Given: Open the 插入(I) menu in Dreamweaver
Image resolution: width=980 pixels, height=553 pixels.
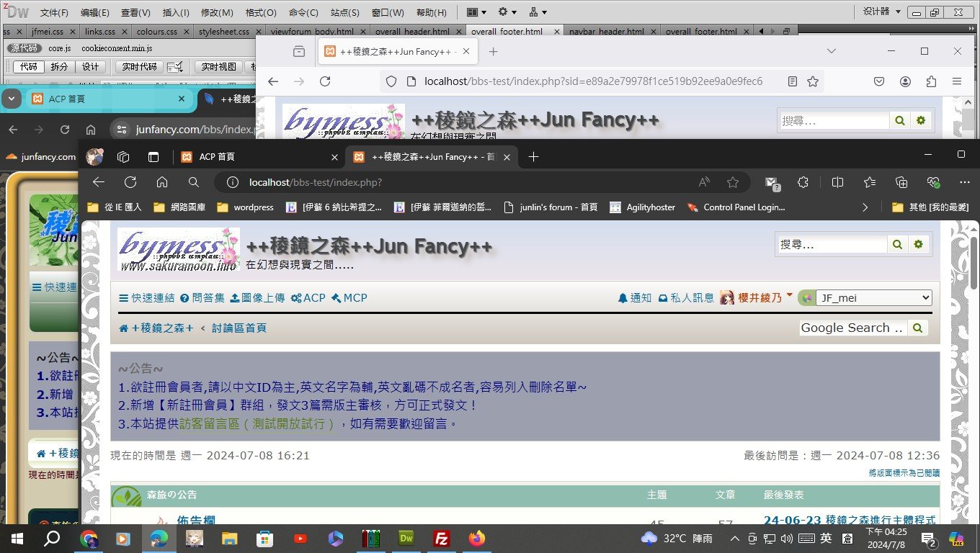Looking at the screenshot, I should pos(176,12).
